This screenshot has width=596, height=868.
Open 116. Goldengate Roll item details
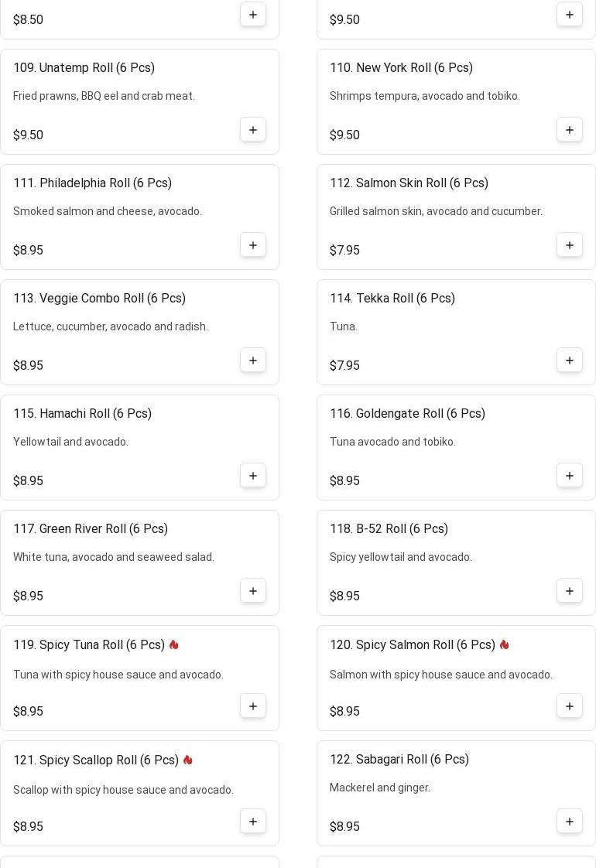click(x=407, y=414)
